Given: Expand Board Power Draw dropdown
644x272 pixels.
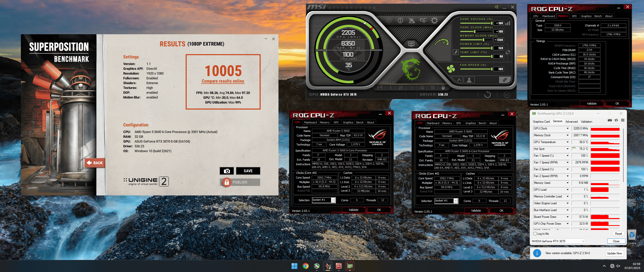Looking at the screenshot, I should (568, 217).
